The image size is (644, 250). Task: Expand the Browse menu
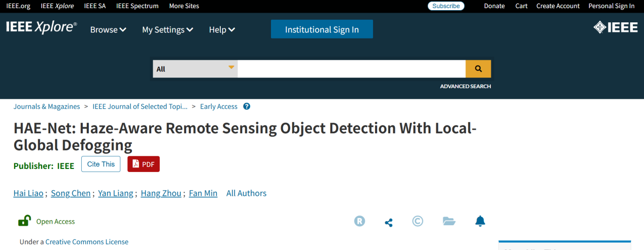(x=108, y=30)
